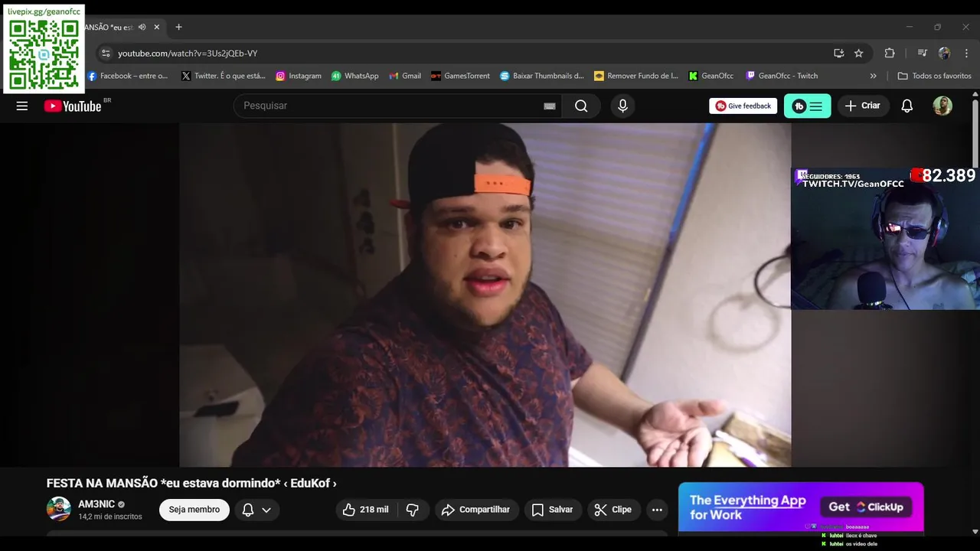Open the on-screen keyboard in search box
The image size is (980, 551).
click(x=550, y=106)
